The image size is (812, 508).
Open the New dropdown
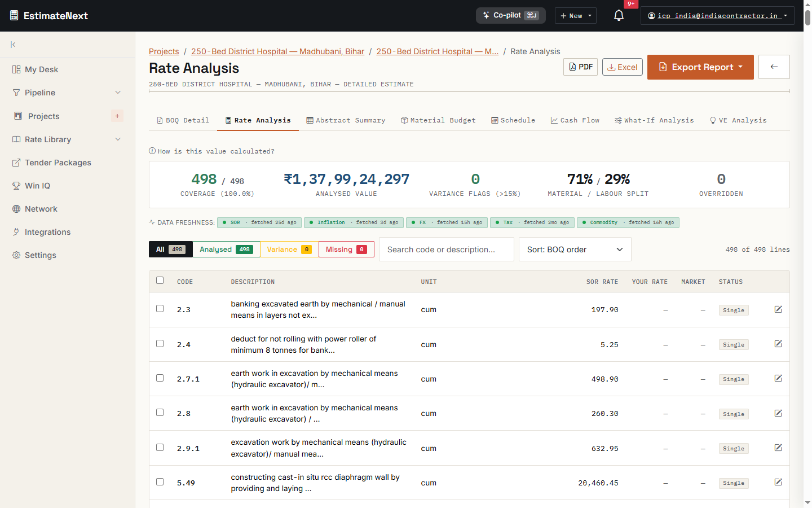click(576, 16)
